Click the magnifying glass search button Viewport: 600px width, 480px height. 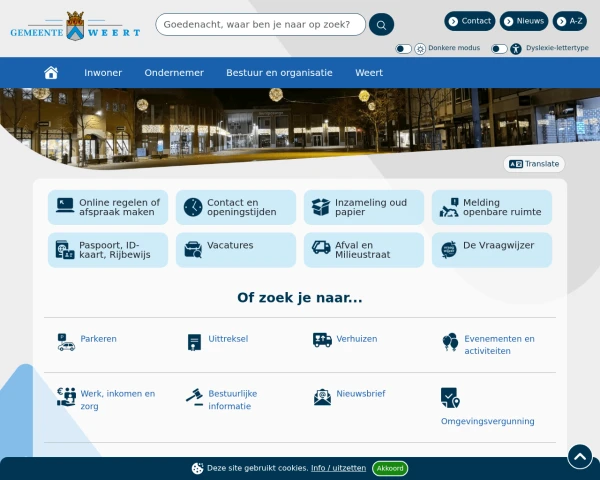382,25
